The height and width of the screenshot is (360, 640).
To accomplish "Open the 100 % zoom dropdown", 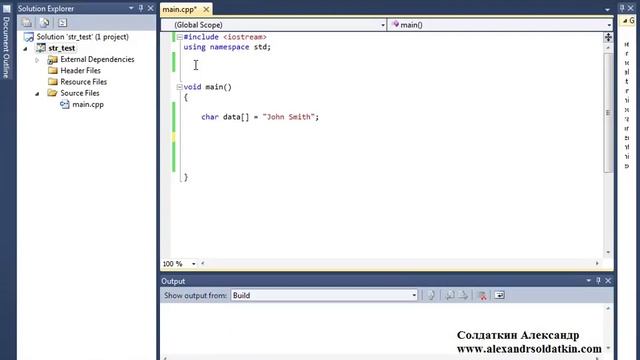I will pyautogui.click(x=193, y=264).
